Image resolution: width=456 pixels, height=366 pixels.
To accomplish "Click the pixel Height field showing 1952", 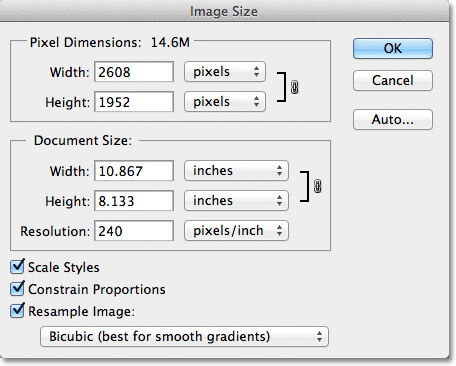I will [x=134, y=102].
